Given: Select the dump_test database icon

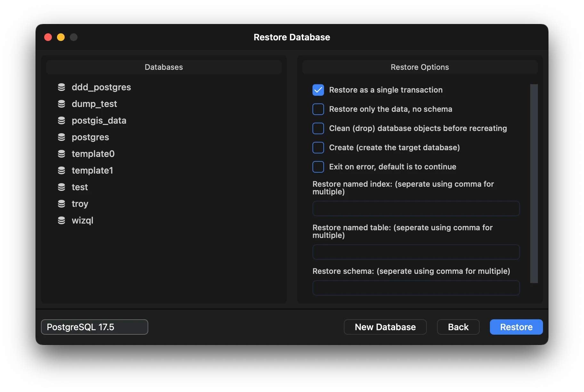Looking at the screenshot, I should [x=61, y=103].
